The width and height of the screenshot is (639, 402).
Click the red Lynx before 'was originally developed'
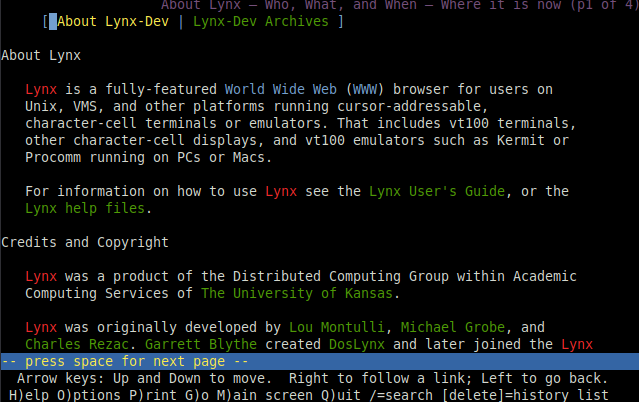[41, 327]
